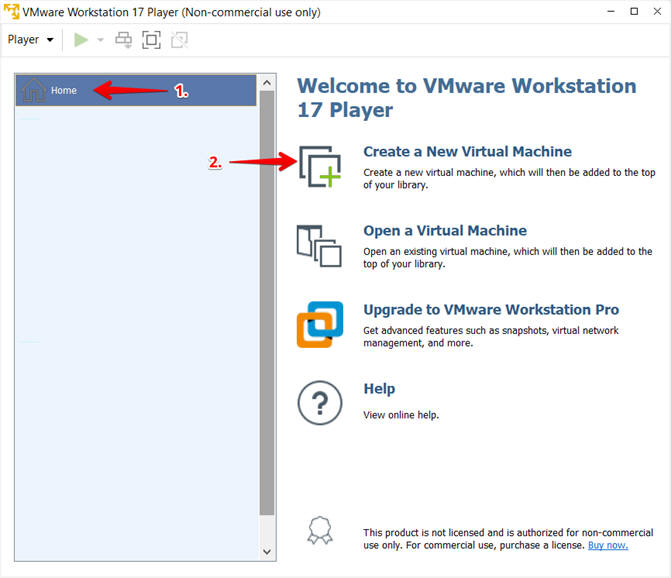Click the library scrollbar down arrow
This screenshot has height=578, width=671.
[x=267, y=551]
